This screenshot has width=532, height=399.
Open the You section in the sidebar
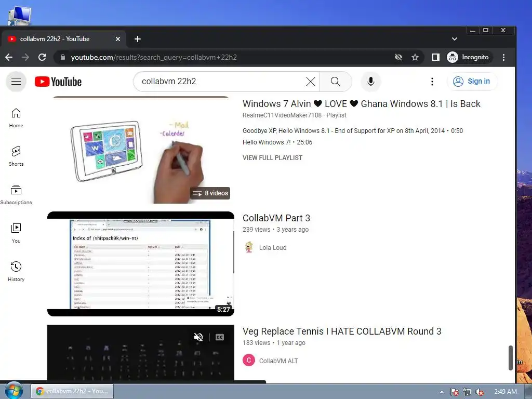click(x=16, y=233)
